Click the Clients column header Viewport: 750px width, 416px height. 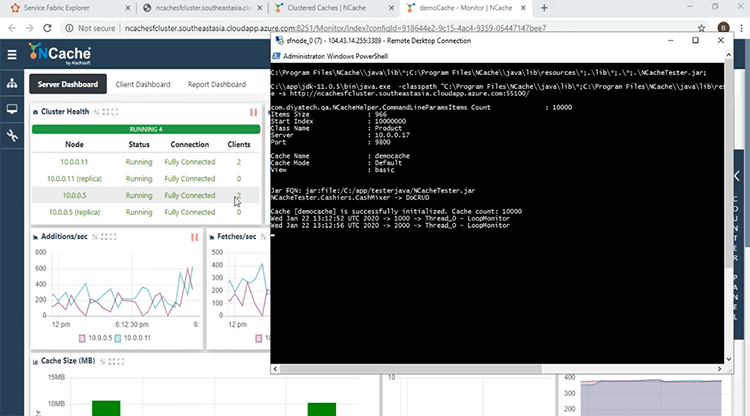[x=239, y=144]
